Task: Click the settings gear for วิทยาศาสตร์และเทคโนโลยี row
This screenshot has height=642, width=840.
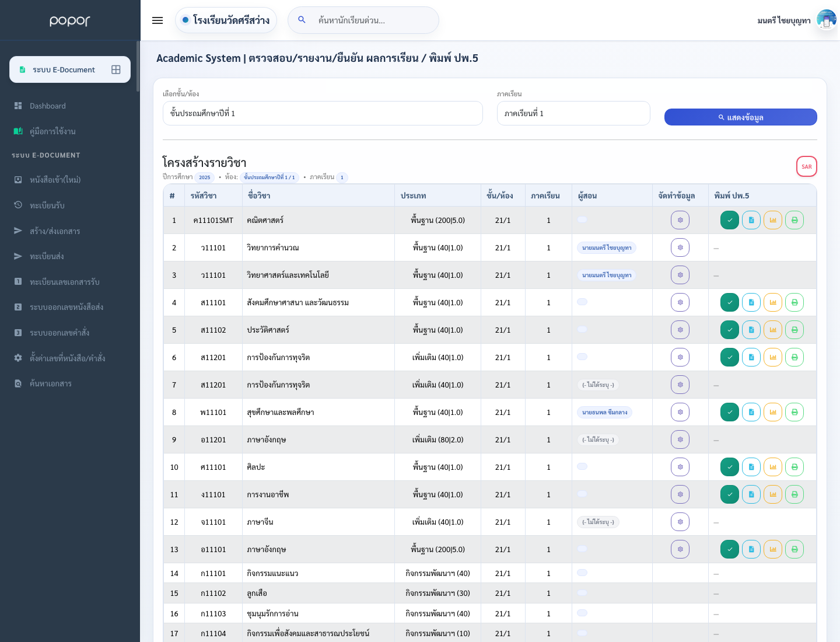Action: (680, 275)
